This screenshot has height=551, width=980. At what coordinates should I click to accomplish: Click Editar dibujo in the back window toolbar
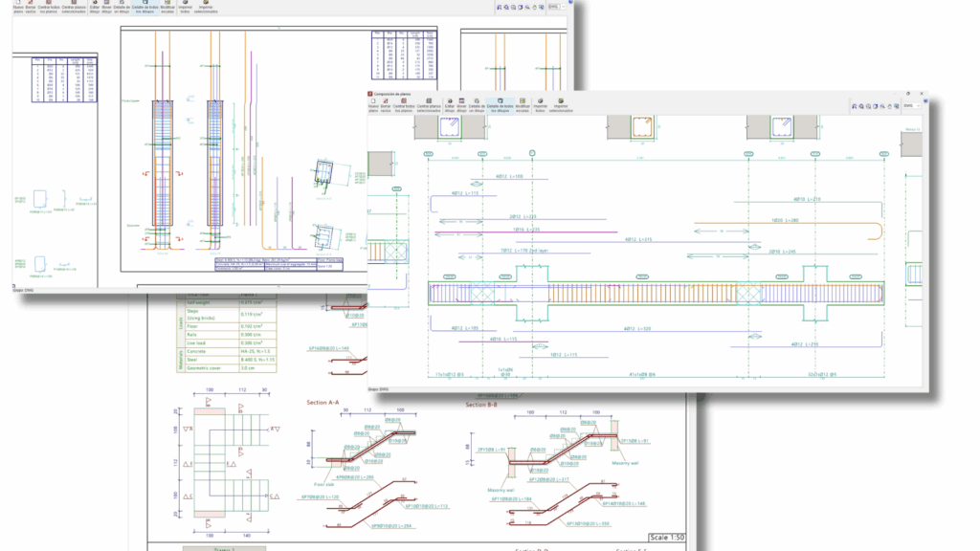(95, 7)
